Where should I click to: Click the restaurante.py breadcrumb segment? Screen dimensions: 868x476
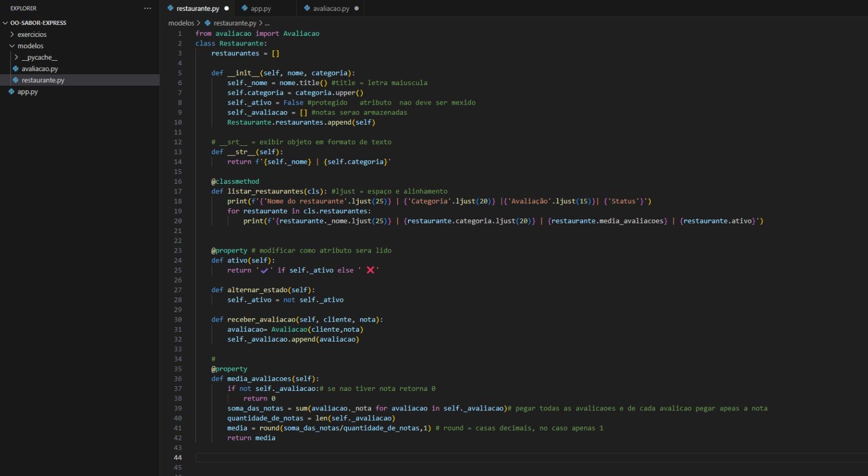click(x=235, y=23)
